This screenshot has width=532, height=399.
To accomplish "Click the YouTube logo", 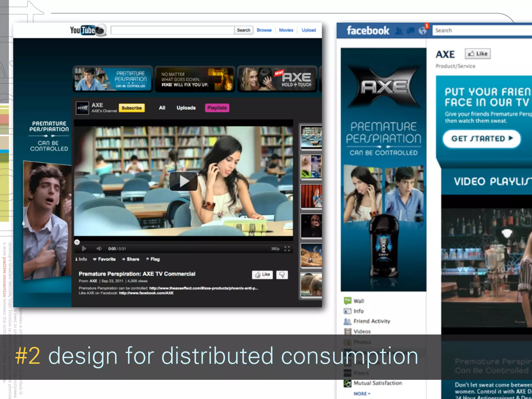I will click(88, 30).
